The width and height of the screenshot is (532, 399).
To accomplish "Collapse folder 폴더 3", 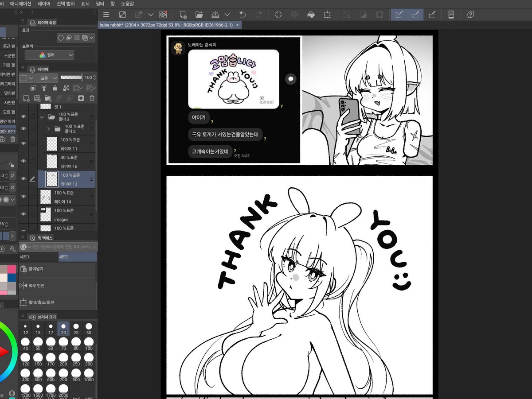I will click(42, 117).
